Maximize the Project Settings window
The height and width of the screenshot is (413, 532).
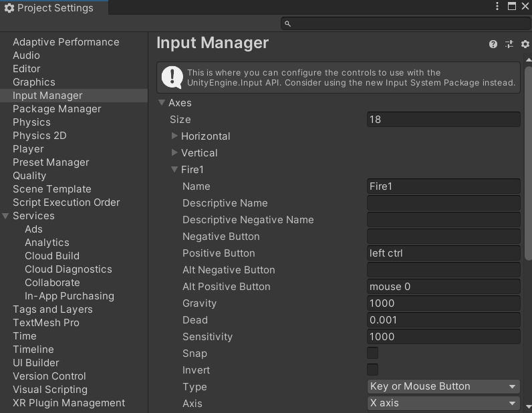[x=512, y=6]
